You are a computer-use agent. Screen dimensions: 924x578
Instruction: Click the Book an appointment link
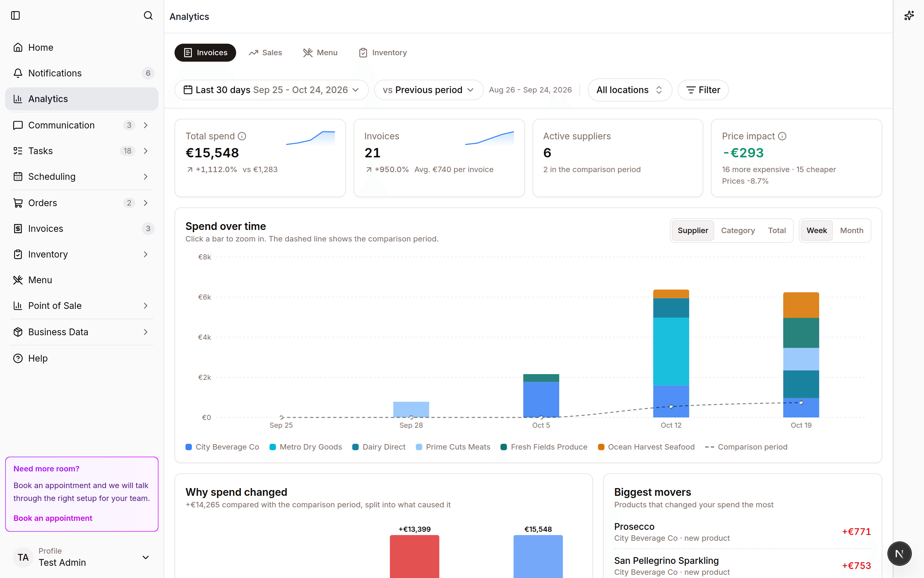[x=53, y=518]
